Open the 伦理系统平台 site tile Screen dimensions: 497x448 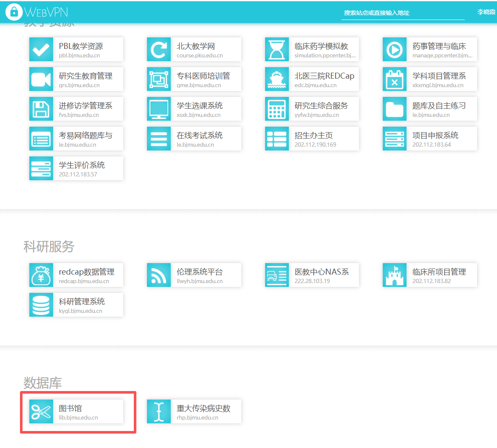point(199,275)
